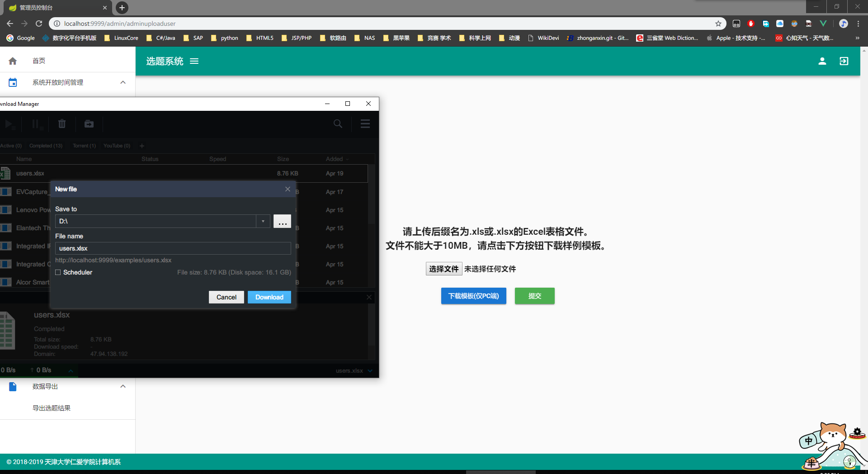Click the browse folder "..." button
This screenshot has height=474, width=868.
pyautogui.click(x=282, y=221)
